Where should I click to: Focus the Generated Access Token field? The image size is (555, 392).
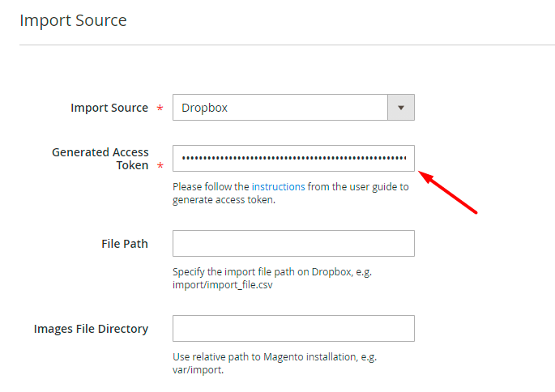(293, 159)
